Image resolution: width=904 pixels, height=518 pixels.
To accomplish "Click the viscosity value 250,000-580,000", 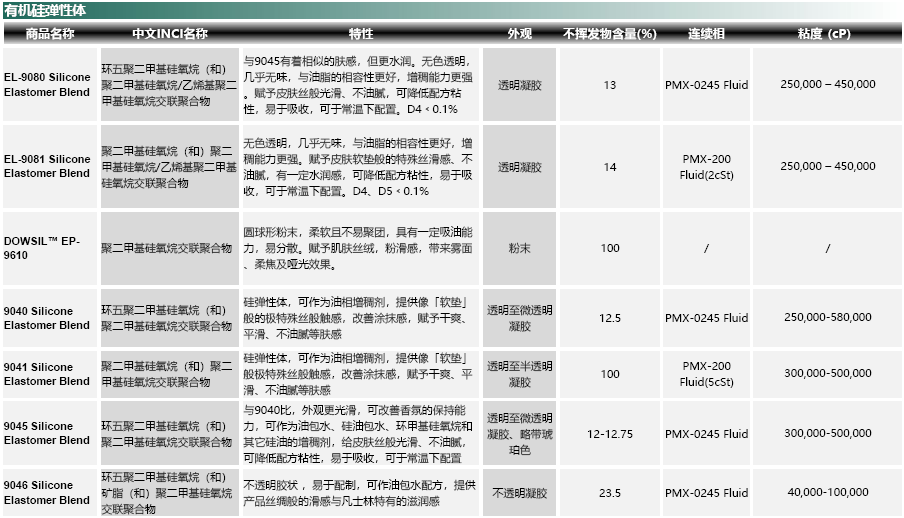I will point(828,317).
